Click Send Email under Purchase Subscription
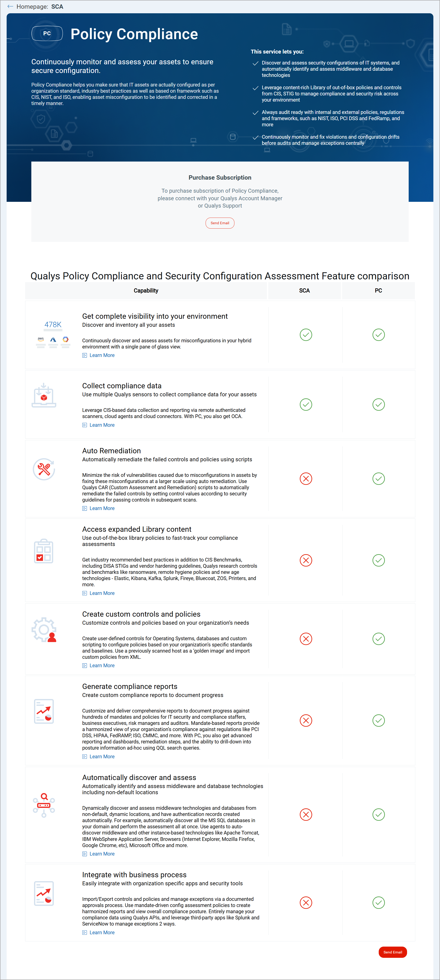 pyautogui.click(x=220, y=223)
